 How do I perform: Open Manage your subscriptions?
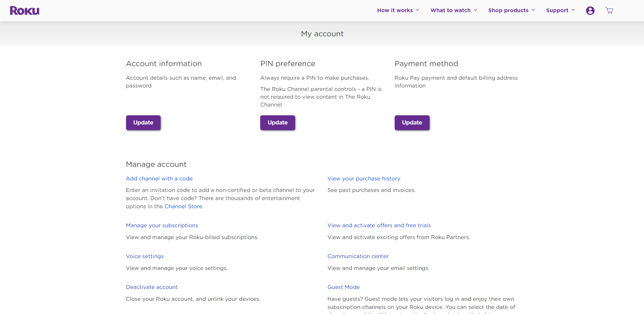pos(162,225)
